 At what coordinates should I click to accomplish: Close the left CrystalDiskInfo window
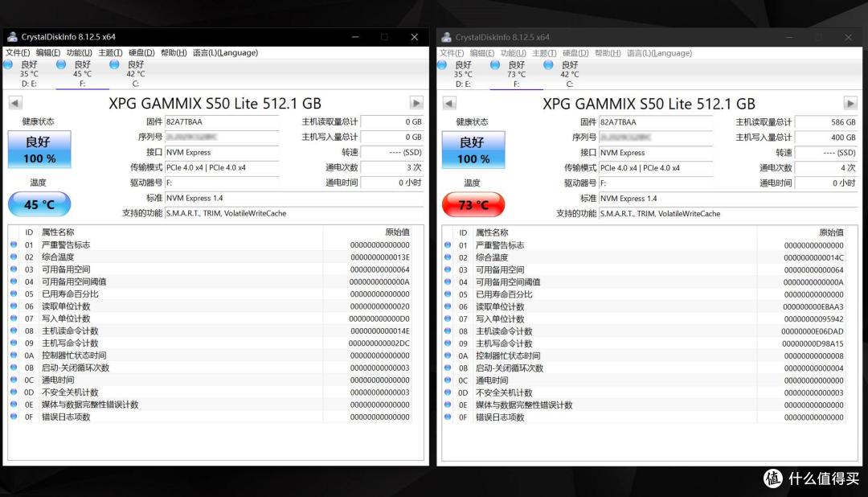tap(414, 36)
